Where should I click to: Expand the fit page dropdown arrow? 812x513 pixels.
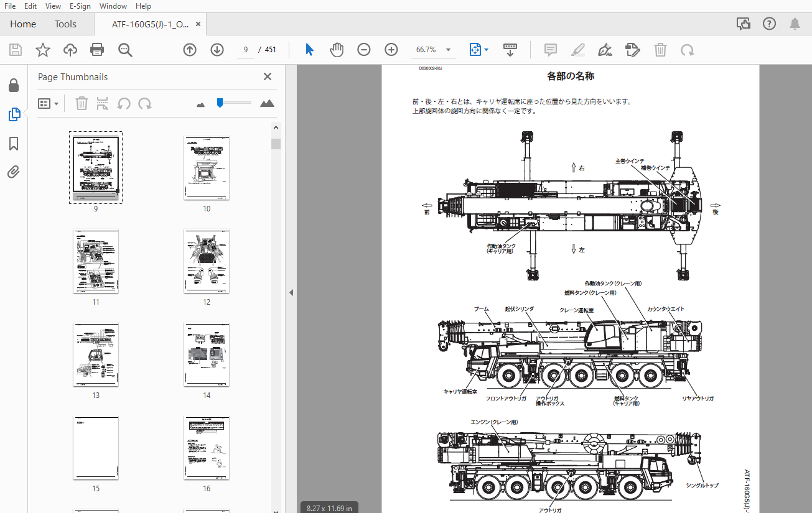click(x=487, y=50)
